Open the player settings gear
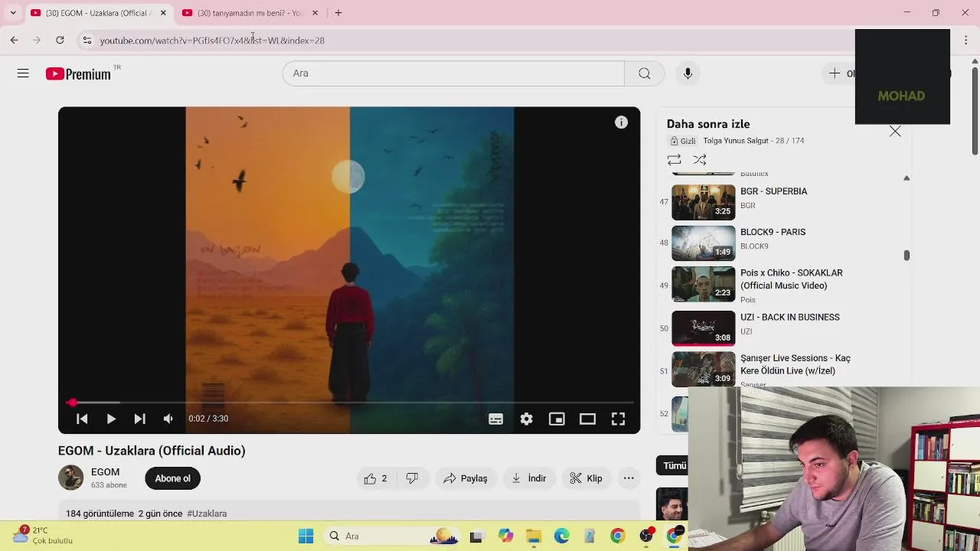 (x=527, y=419)
